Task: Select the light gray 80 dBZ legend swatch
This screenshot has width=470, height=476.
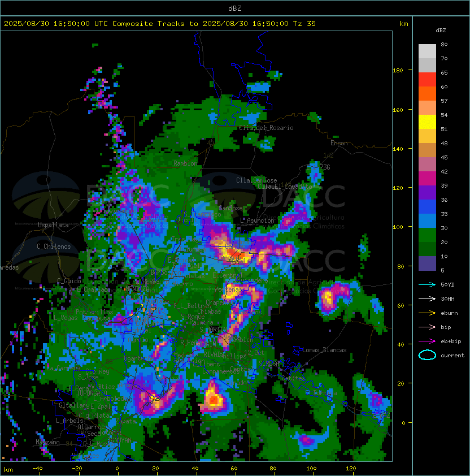Action: pos(427,51)
